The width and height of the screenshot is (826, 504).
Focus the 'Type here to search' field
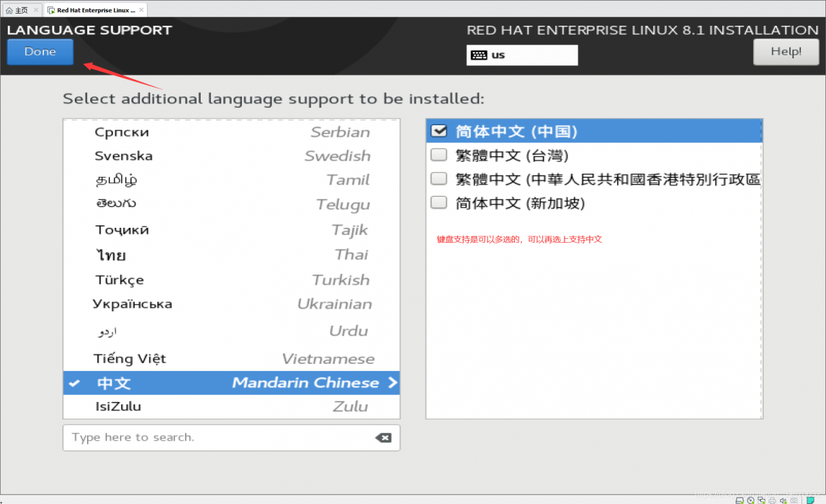coord(231,438)
